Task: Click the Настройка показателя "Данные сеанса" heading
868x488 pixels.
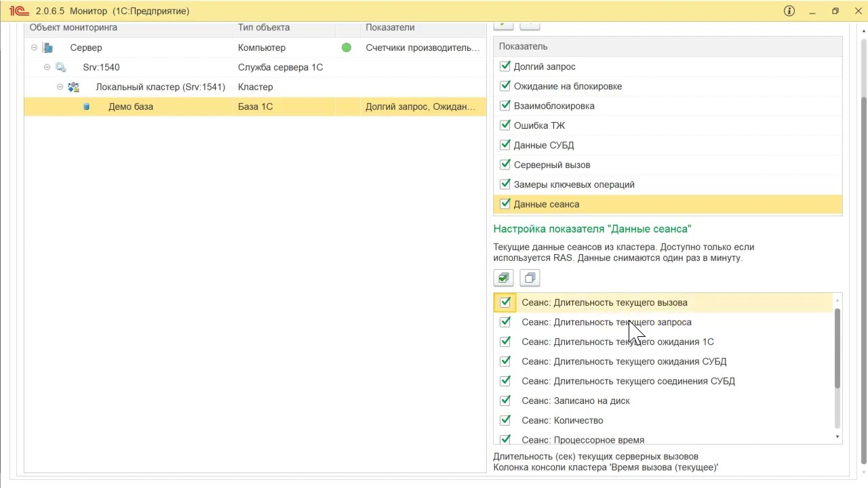Action: (x=592, y=229)
